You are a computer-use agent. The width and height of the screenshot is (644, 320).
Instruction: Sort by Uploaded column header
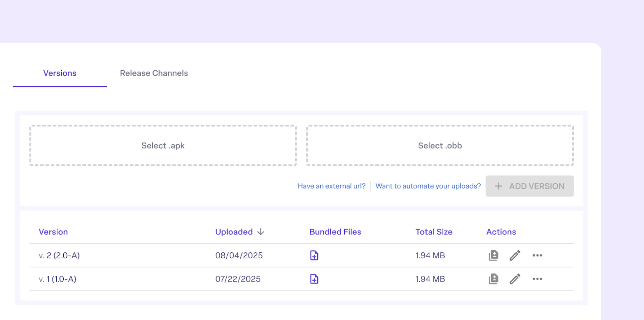(x=234, y=232)
